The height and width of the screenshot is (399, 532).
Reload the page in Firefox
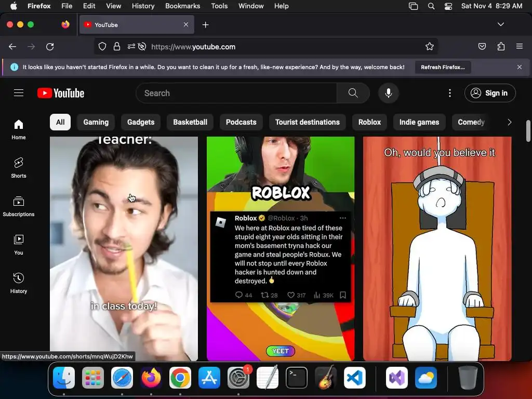pyautogui.click(x=50, y=47)
